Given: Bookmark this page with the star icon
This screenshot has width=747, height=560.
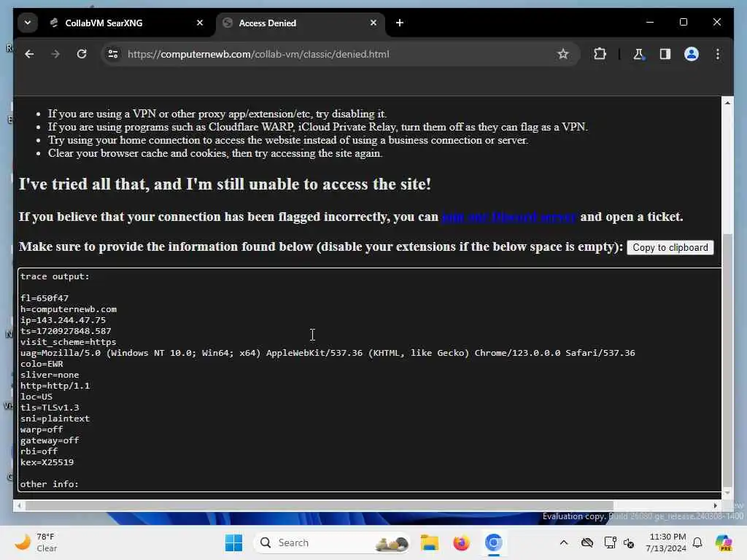Looking at the screenshot, I should (x=562, y=54).
